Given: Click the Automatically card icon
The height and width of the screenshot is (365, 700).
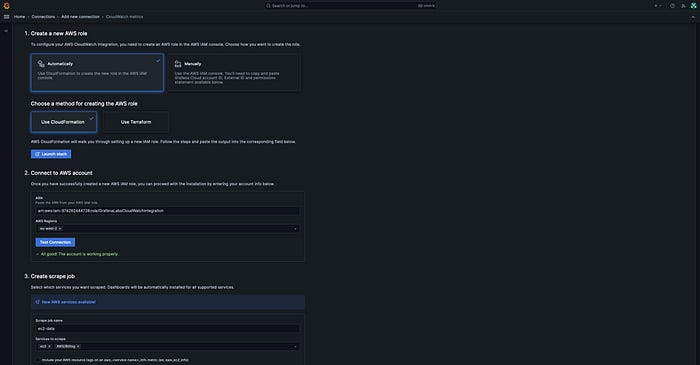Looking at the screenshot, I should click(x=41, y=64).
